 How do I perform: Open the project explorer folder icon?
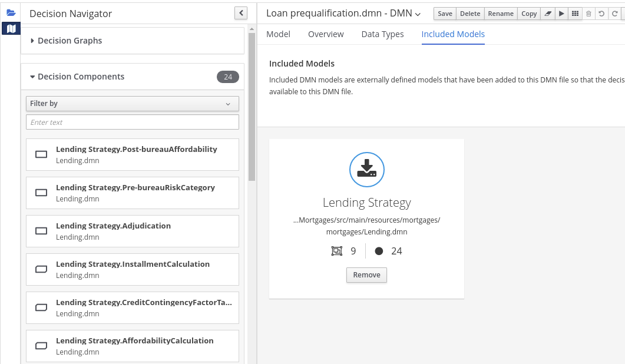[11, 13]
